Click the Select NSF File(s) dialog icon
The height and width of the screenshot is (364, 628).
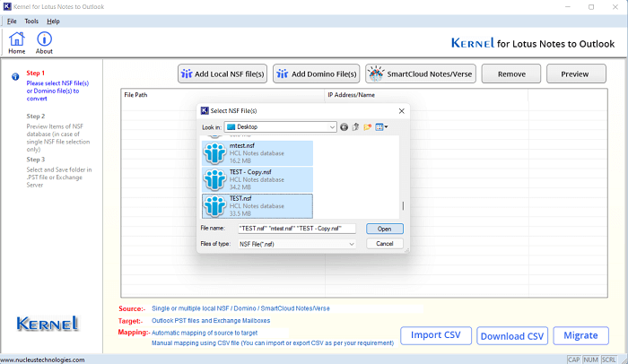[x=205, y=111]
